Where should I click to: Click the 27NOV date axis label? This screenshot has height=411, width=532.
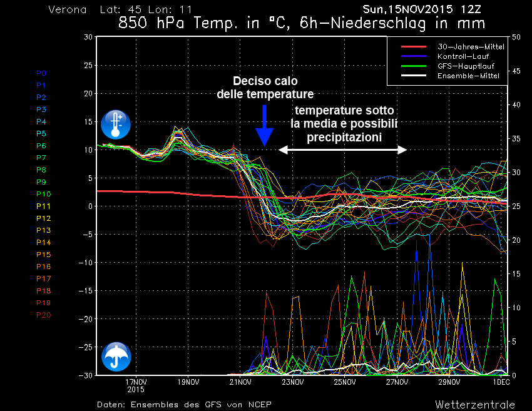(x=397, y=382)
